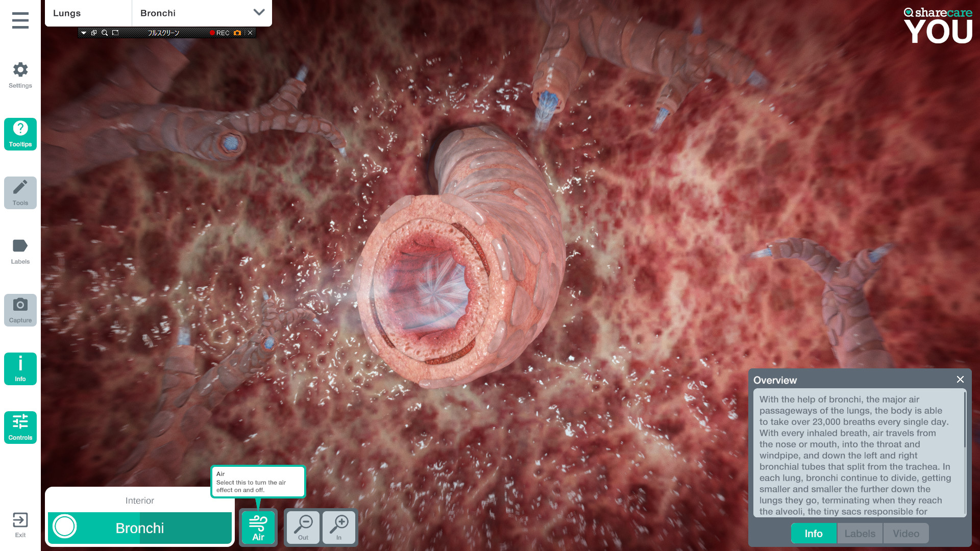980x551 pixels.
Task: Zoom In with magnifier button
Action: tap(339, 527)
